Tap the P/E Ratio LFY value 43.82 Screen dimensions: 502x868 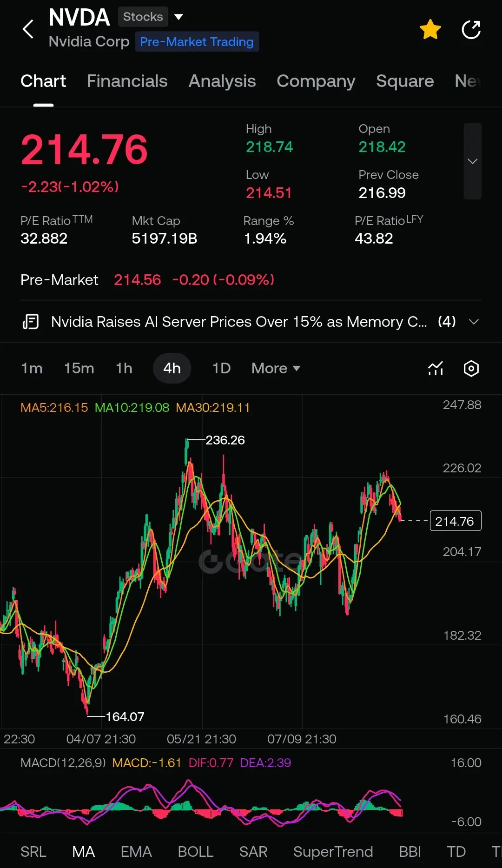click(x=374, y=239)
